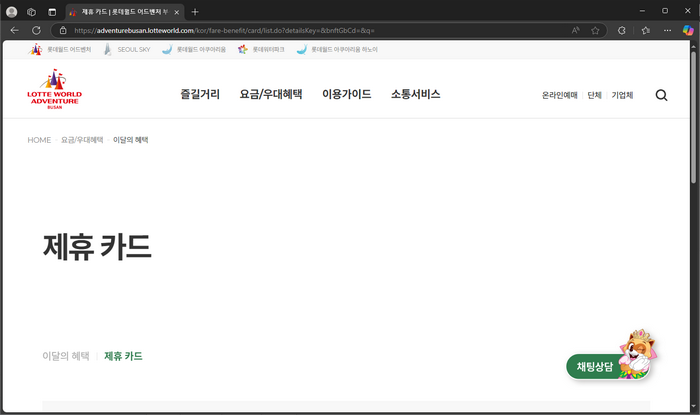700x415 pixels.
Task: Open the Copilot icon in Edge toolbar
Action: 688,30
